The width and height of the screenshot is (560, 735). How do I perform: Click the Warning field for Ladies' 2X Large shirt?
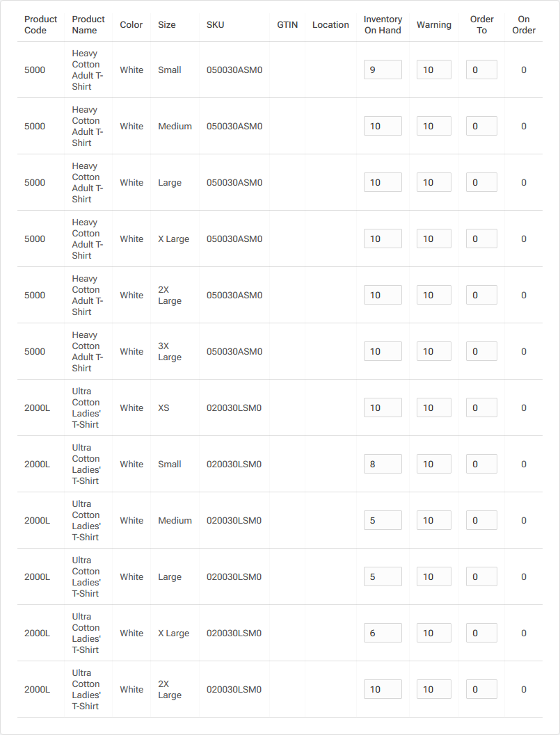pos(434,689)
